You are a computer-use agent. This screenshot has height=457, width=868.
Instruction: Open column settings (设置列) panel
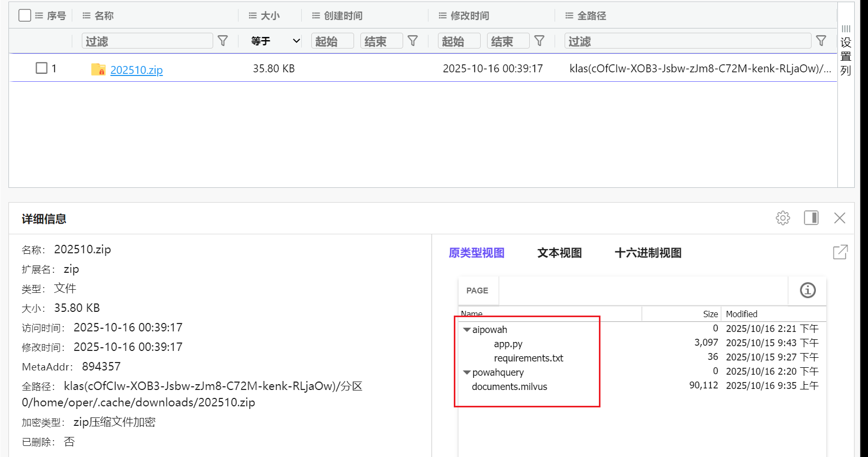[x=846, y=50]
